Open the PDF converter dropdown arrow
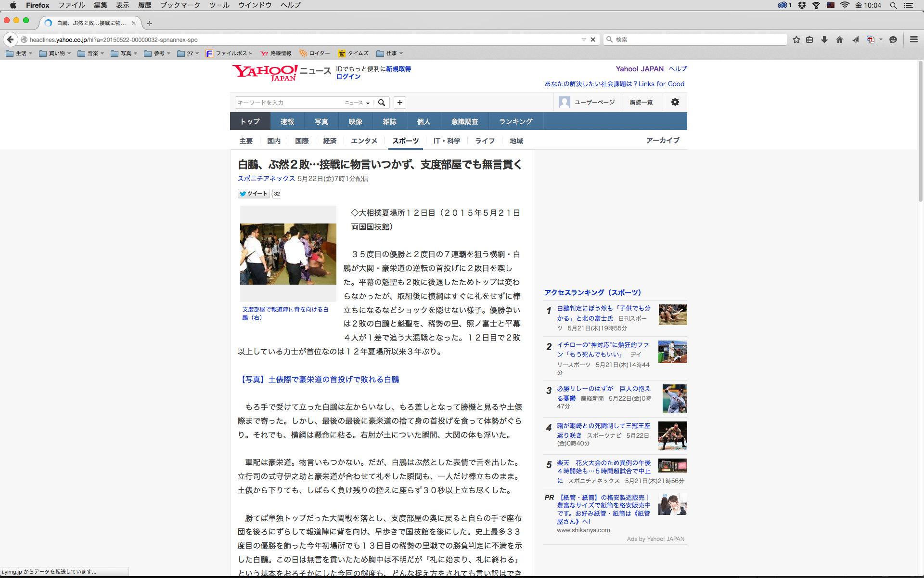The height and width of the screenshot is (578, 924). (881, 39)
